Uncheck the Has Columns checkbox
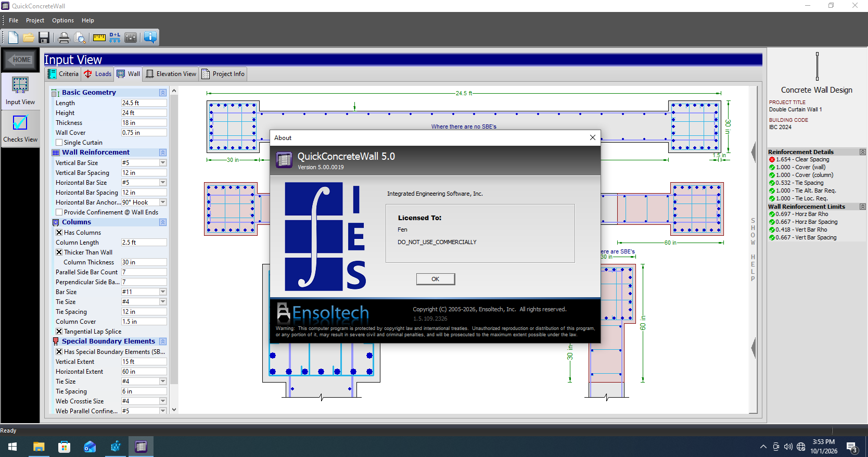868x457 pixels. (59, 233)
